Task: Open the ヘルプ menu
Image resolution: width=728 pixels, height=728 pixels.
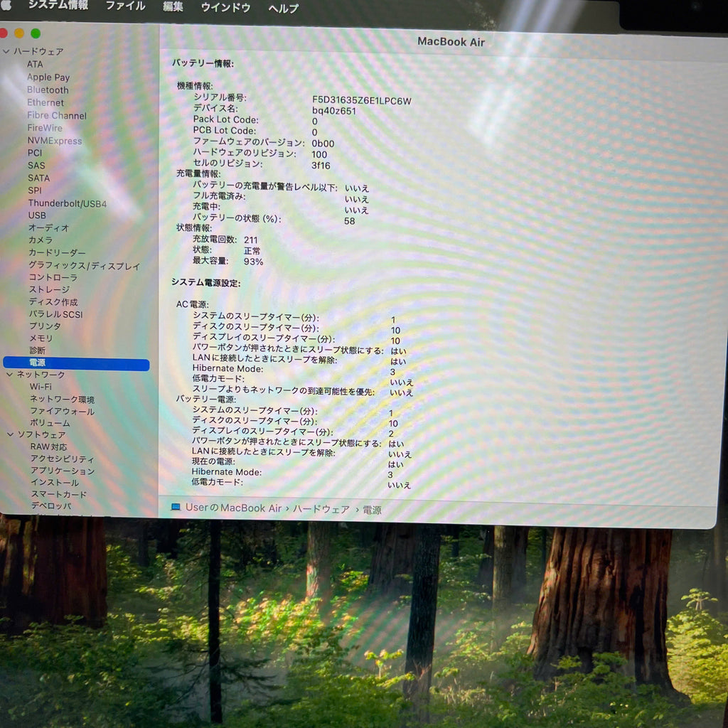Action: coord(284,8)
